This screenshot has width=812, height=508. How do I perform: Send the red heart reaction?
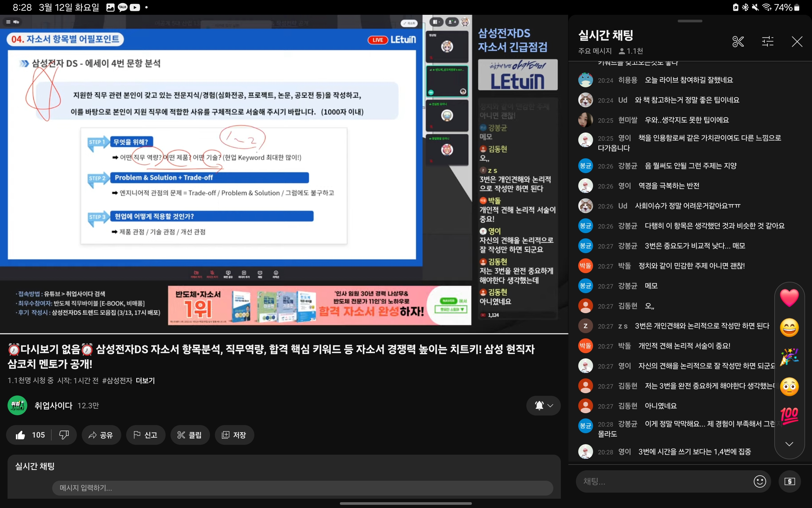pyautogui.click(x=789, y=298)
